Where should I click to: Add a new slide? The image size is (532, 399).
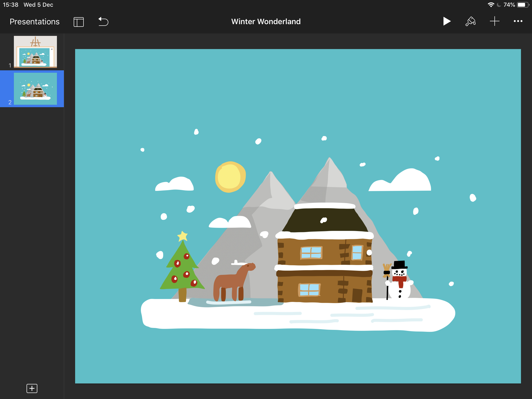tap(32, 388)
